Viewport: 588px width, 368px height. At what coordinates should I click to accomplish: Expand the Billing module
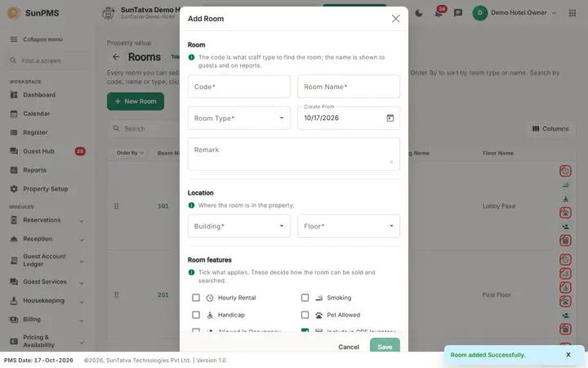pos(82,321)
